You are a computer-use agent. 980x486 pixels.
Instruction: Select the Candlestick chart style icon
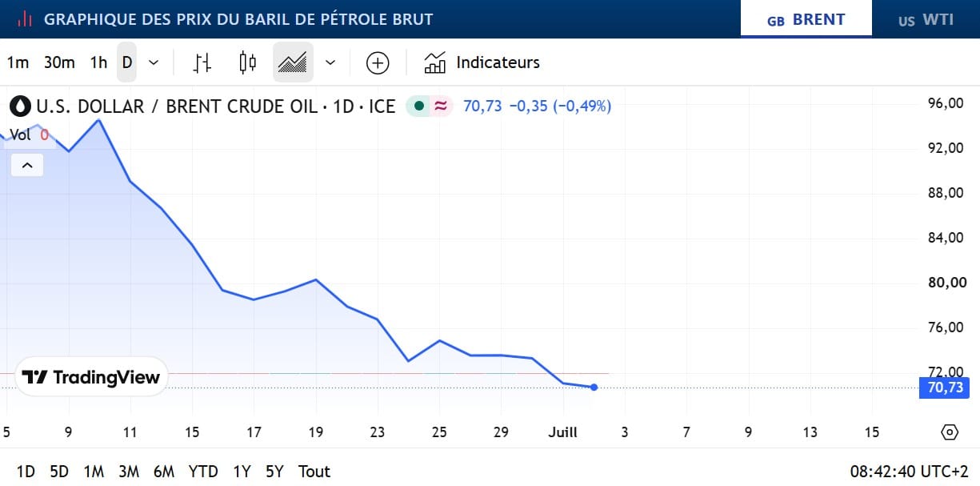(248, 62)
